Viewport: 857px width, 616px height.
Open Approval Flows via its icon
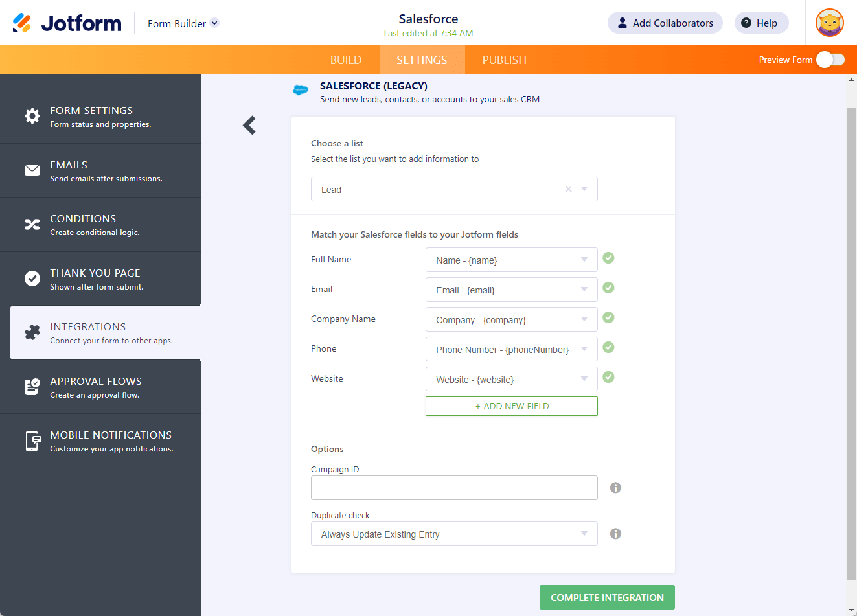click(x=32, y=387)
